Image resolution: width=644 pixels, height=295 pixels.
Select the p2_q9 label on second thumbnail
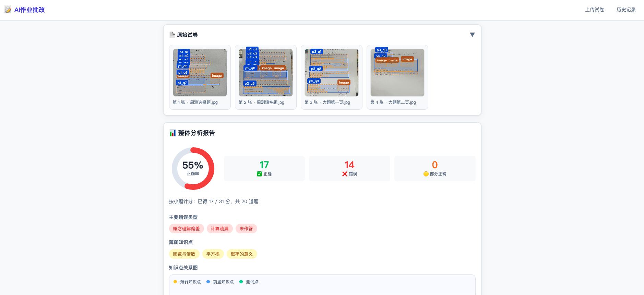[x=250, y=83]
